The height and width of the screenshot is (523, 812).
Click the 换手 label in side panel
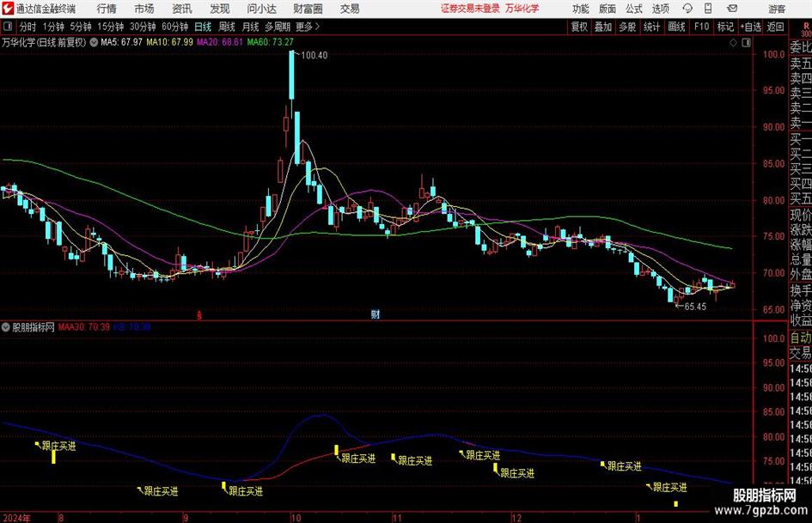[801, 290]
